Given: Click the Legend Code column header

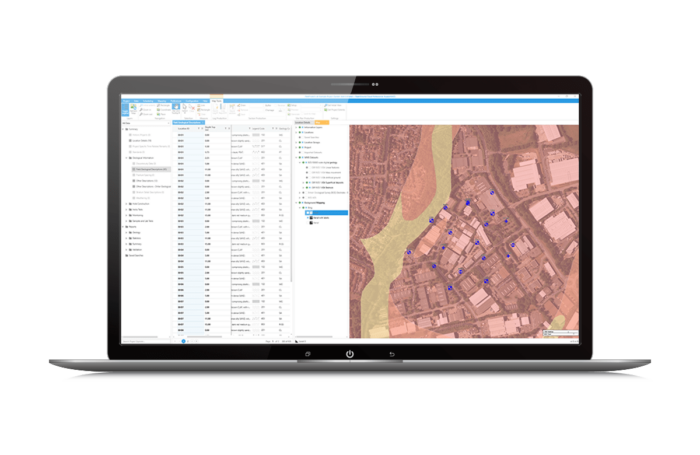Looking at the screenshot, I should tap(259, 129).
